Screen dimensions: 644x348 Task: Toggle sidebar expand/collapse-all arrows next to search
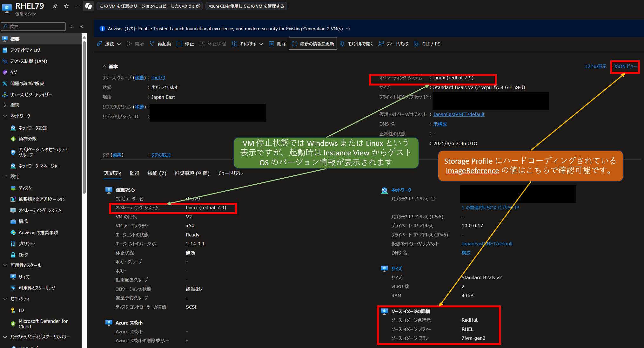pyautogui.click(x=71, y=26)
